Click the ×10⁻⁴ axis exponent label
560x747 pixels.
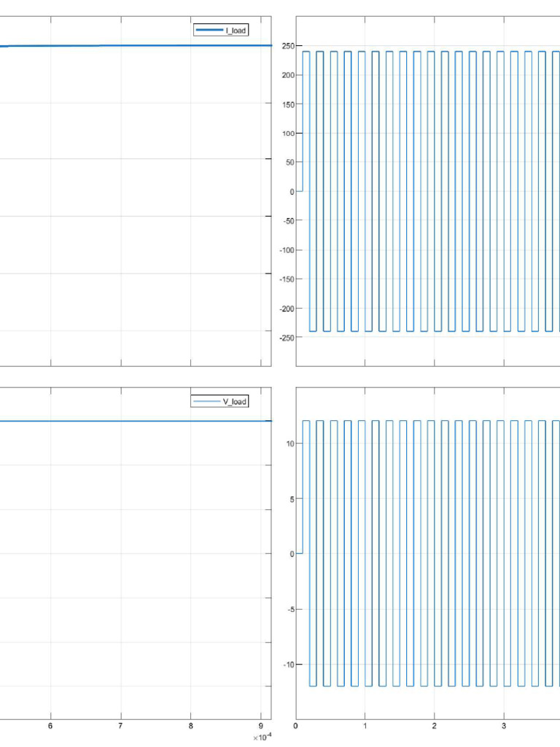point(262,737)
